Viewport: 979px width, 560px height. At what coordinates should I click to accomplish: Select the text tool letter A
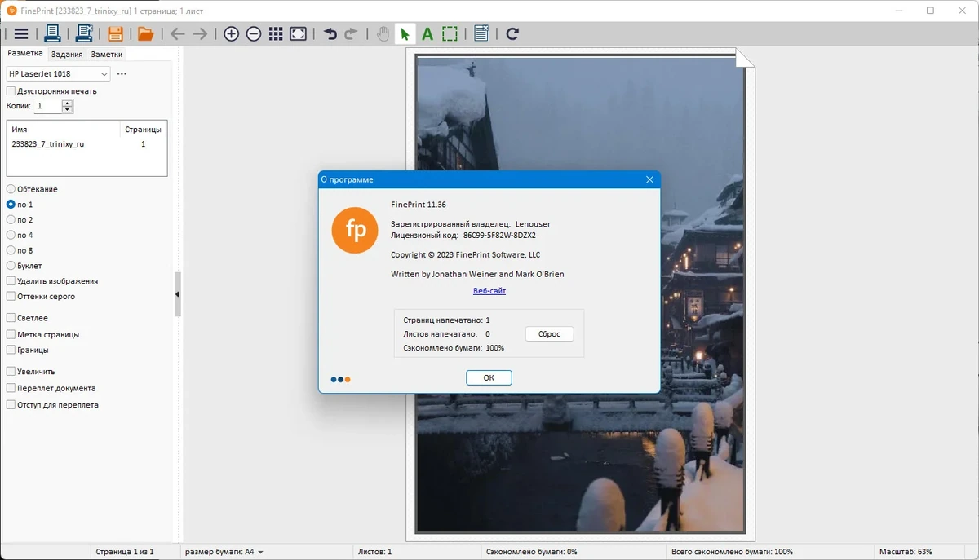pos(427,33)
